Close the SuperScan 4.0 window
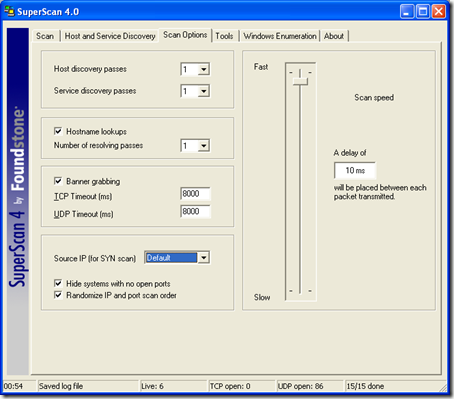 pyautogui.click(x=439, y=12)
